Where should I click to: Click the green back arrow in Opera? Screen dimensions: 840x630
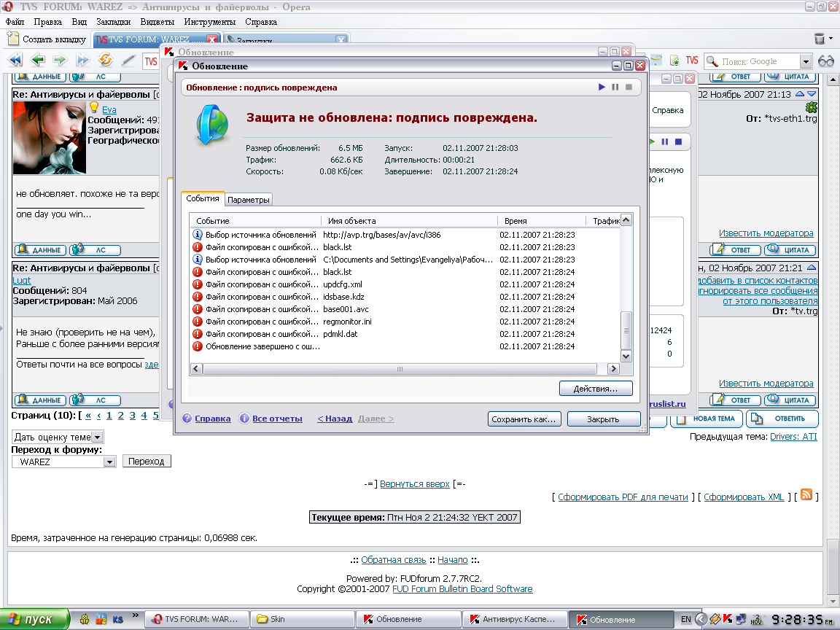38,61
